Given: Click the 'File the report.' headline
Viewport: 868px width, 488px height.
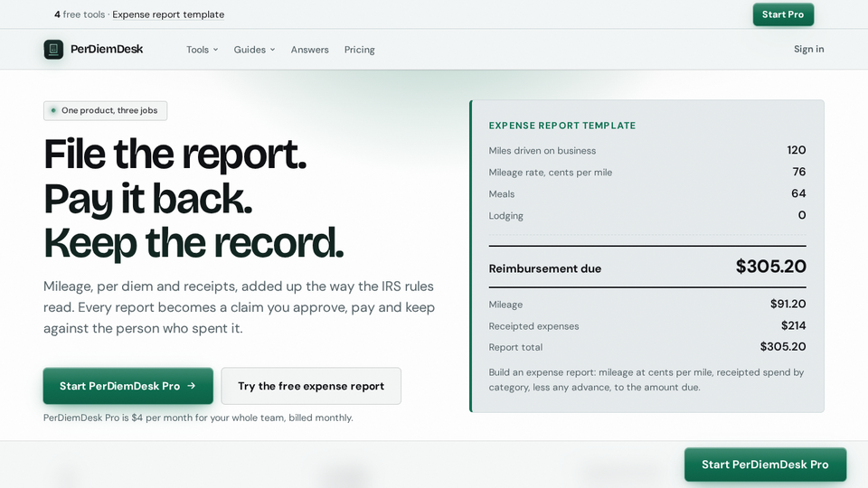Looking at the screenshot, I should tap(175, 154).
